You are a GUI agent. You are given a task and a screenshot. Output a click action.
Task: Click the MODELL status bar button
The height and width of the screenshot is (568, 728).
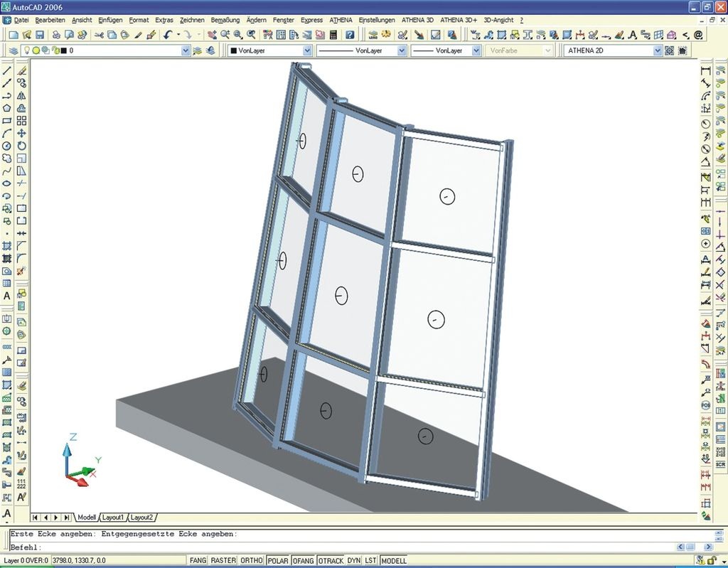click(395, 561)
